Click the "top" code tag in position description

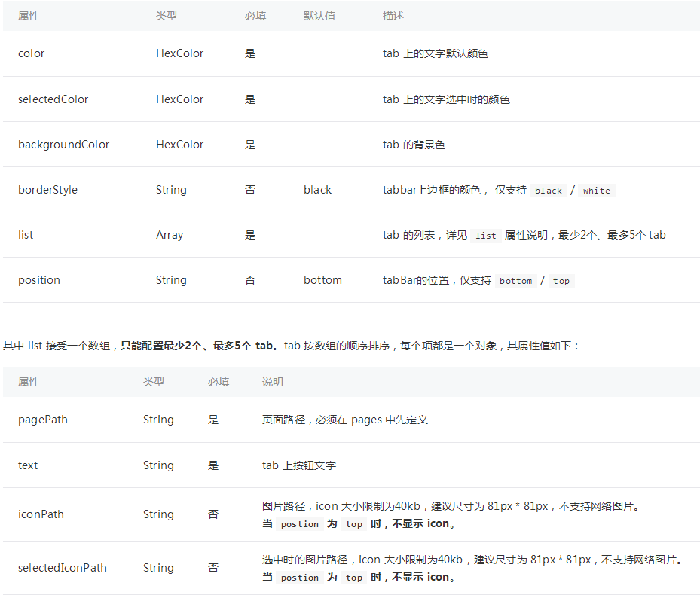561,281
